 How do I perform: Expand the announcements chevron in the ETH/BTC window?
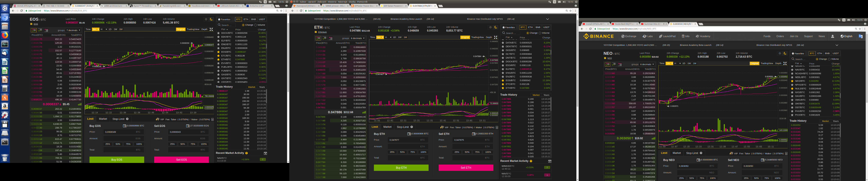547,19
